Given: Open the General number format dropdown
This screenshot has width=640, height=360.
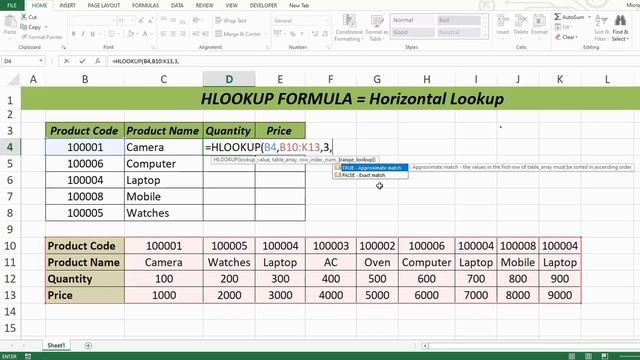Looking at the screenshot, I should 325,20.
